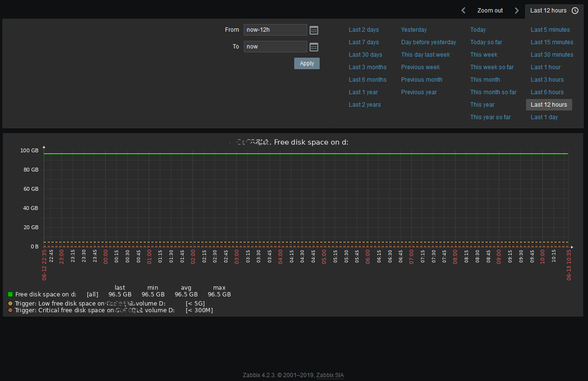Click the left arrow to shift time back

click(463, 11)
